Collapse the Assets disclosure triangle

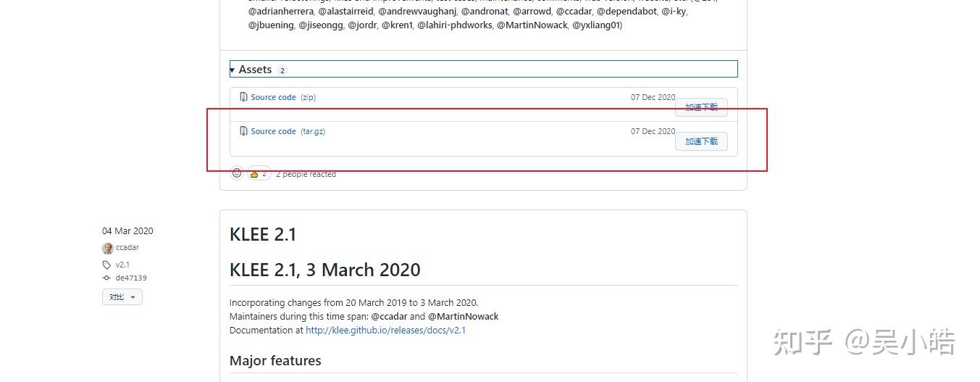click(x=233, y=70)
